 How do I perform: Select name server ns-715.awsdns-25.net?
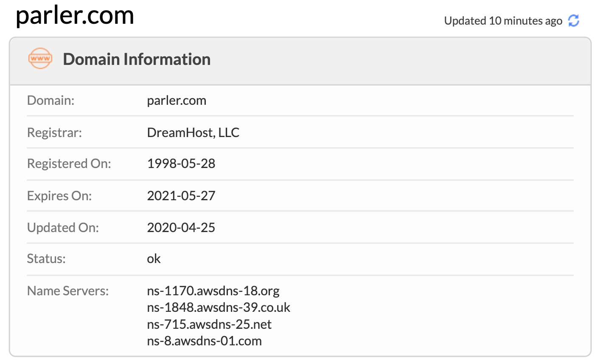coord(209,325)
